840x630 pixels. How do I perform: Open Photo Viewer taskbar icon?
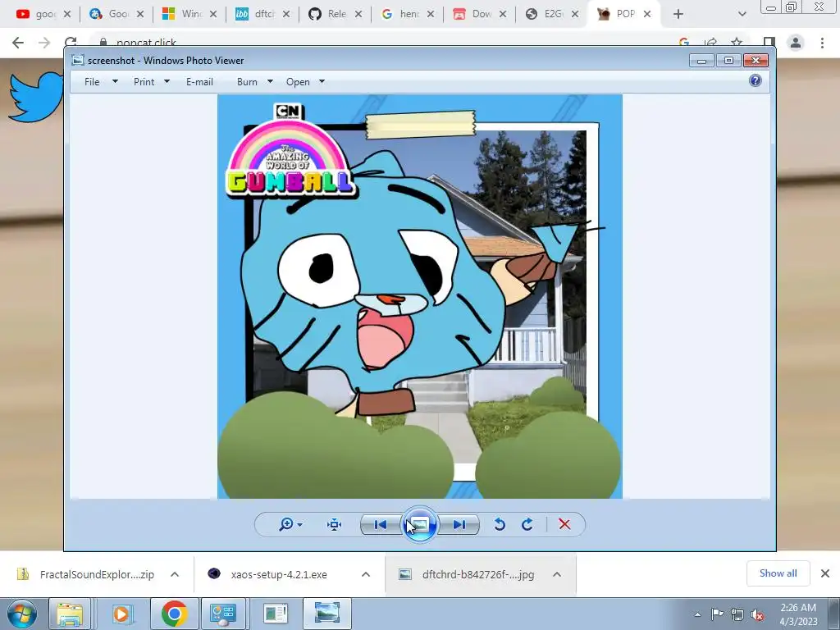(327, 614)
